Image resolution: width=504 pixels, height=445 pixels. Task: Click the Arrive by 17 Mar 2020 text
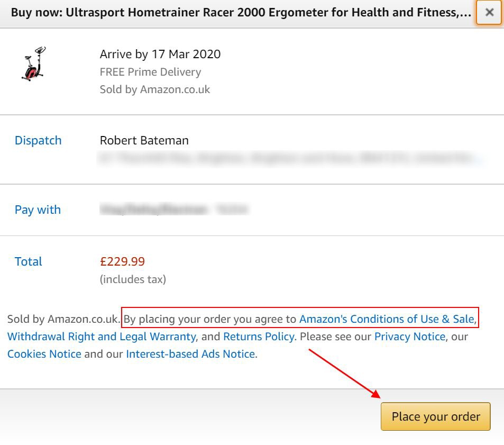tap(160, 54)
